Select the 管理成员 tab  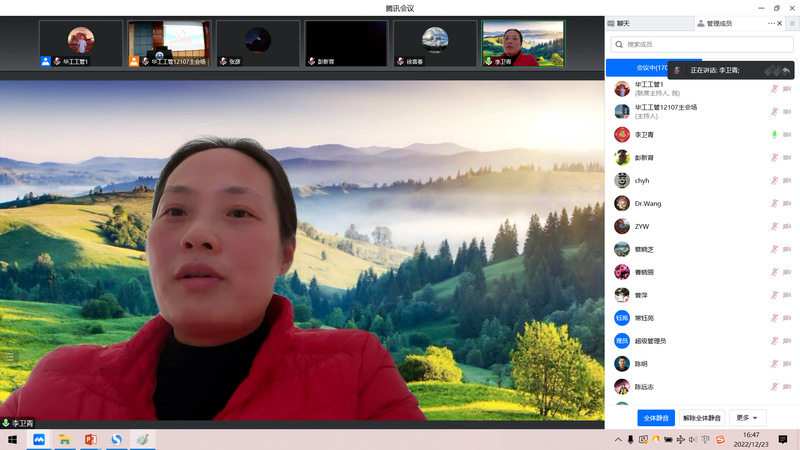715,23
